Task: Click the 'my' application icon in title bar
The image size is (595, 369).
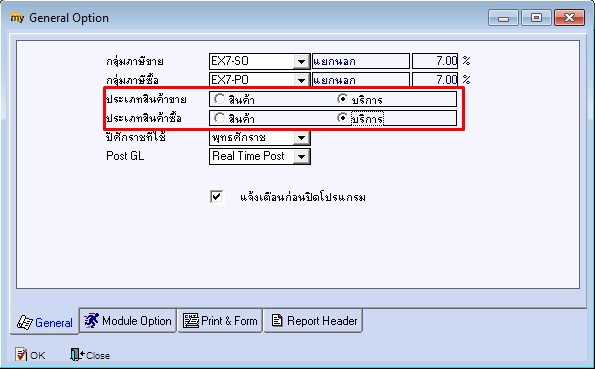Action: click(x=17, y=17)
